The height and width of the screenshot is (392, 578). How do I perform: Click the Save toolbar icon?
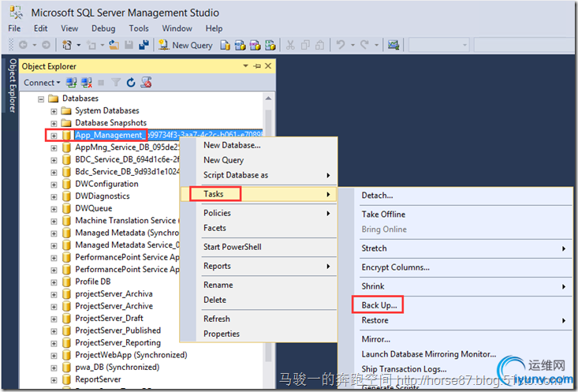click(129, 45)
